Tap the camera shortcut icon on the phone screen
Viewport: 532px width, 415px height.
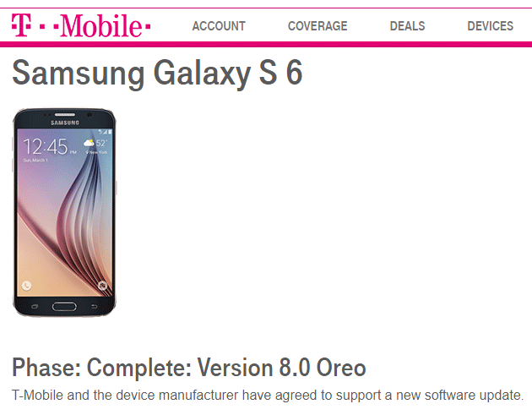pos(102,286)
